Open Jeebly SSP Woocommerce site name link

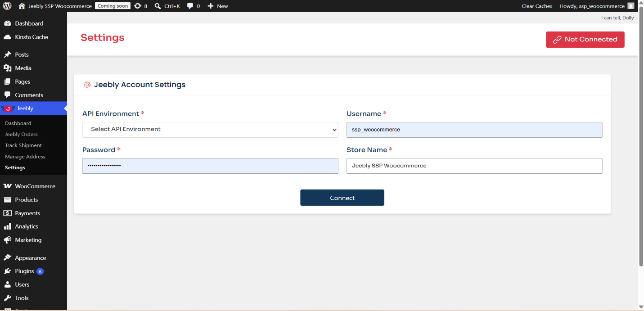point(60,6)
